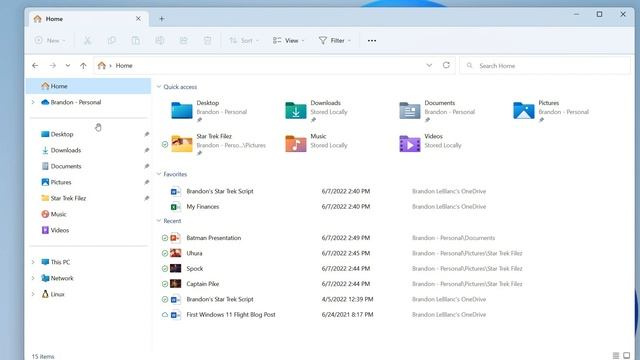
Task: Open recent locations chevron beside forward arrow
Action: tap(68, 65)
